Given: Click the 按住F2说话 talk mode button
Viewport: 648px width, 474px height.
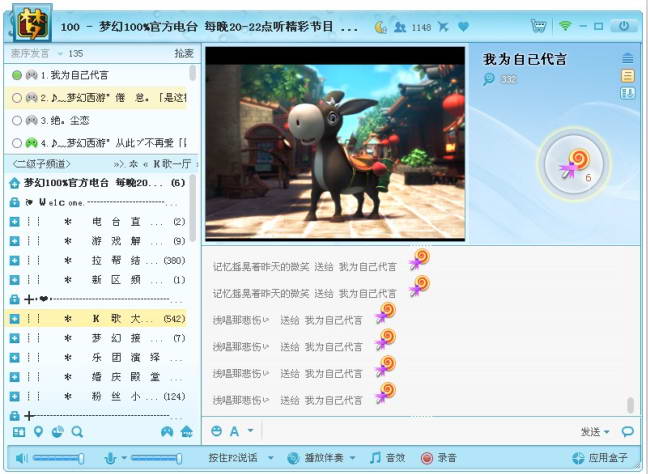Looking at the screenshot, I should coord(233,458).
